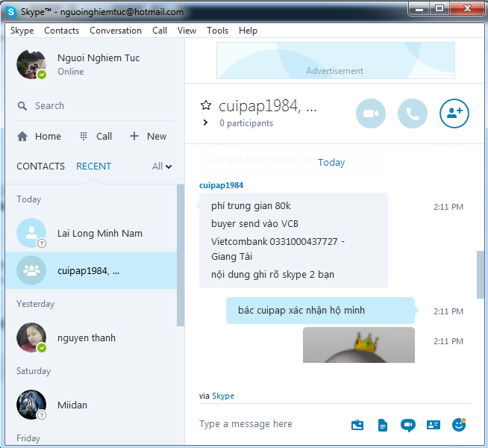Expand the participants list chevron
488x448 pixels.
click(x=205, y=122)
